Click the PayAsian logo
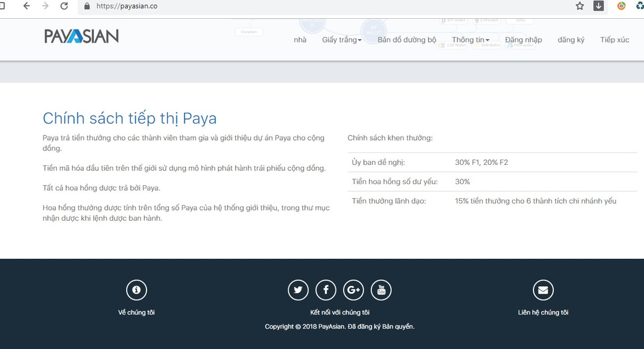The image size is (644, 349). 82,36
